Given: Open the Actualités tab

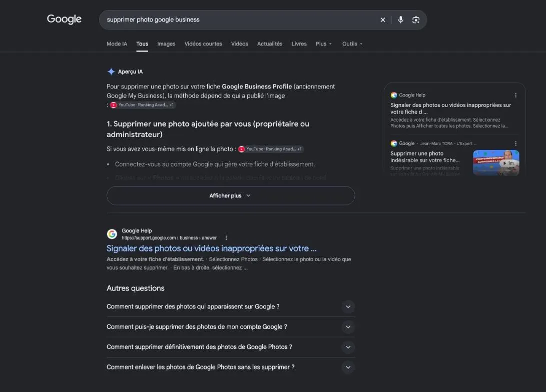Looking at the screenshot, I should [270, 44].
